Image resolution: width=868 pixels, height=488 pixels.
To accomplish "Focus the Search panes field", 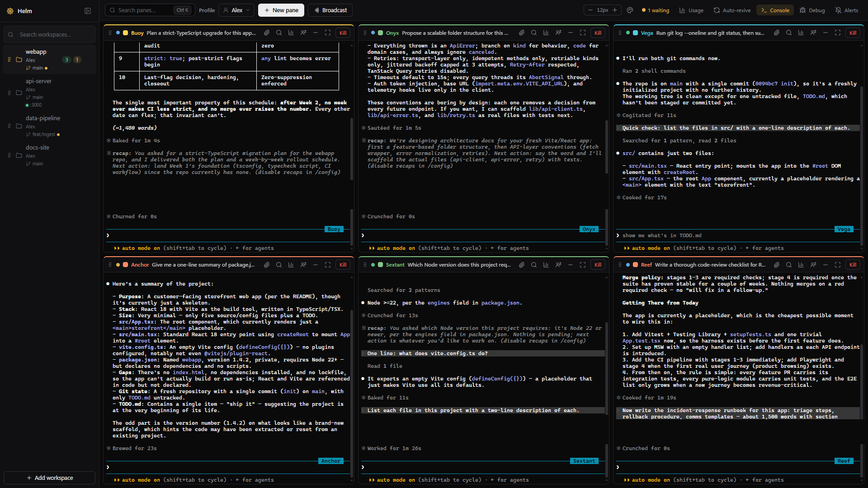I will [149, 10].
